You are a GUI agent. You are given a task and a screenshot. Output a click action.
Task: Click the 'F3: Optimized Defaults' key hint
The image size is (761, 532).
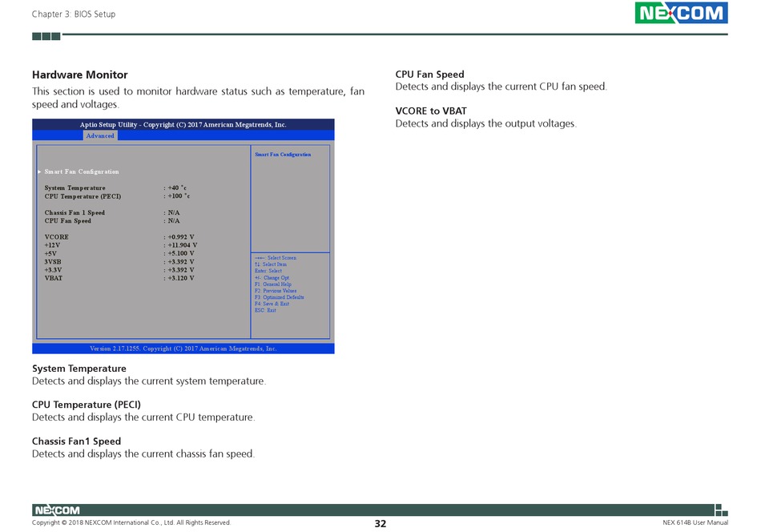click(x=279, y=297)
